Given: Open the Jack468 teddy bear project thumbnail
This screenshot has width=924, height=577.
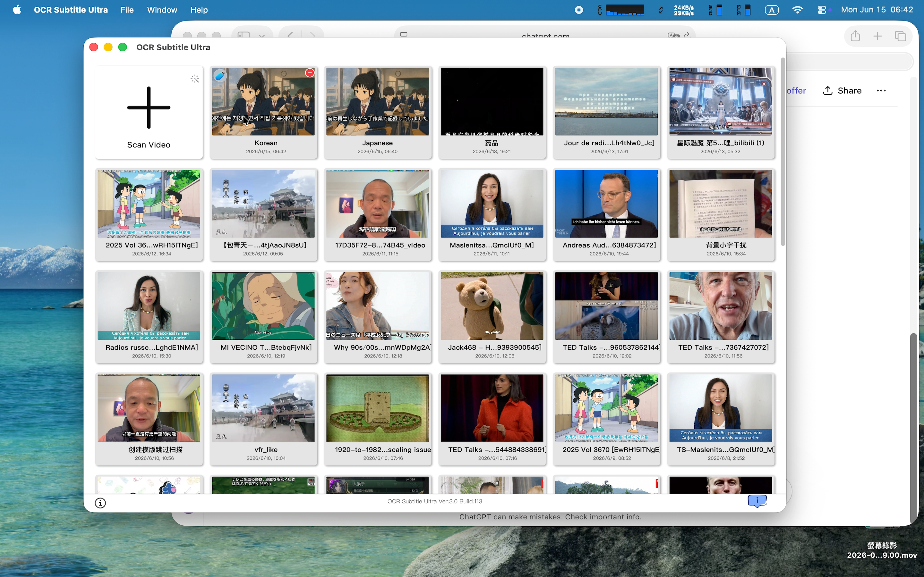Looking at the screenshot, I should point(492,306).
